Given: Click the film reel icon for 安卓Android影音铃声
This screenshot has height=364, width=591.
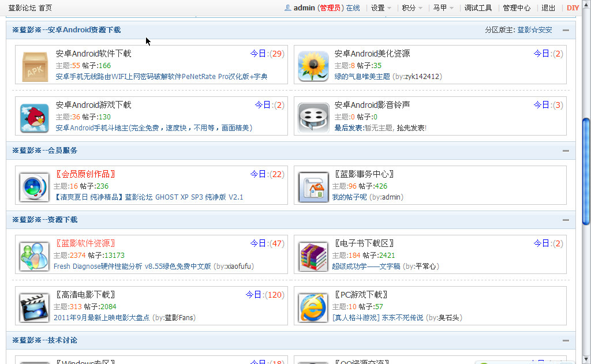Looking at the screenshot, I should pos(313,118).
